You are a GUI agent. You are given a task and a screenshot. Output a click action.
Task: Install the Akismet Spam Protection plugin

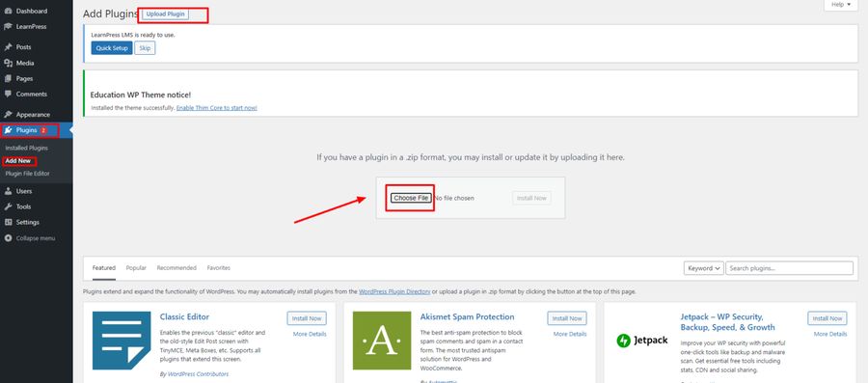point(567,318)
